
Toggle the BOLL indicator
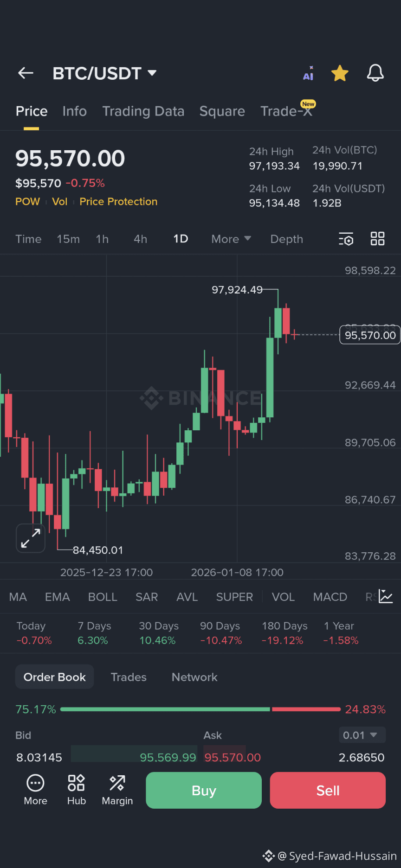click(103, 597)
